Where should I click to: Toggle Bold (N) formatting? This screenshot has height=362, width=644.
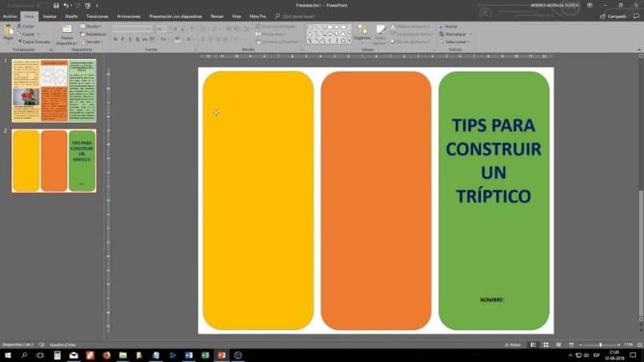coord(115,39)
